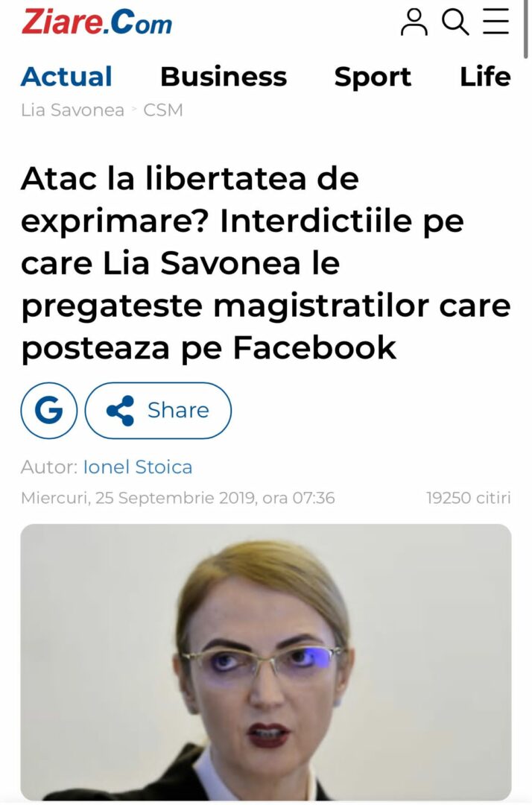Screen dimensions: 532x805
Task: Open the Life section
Action: pos(485,77)
